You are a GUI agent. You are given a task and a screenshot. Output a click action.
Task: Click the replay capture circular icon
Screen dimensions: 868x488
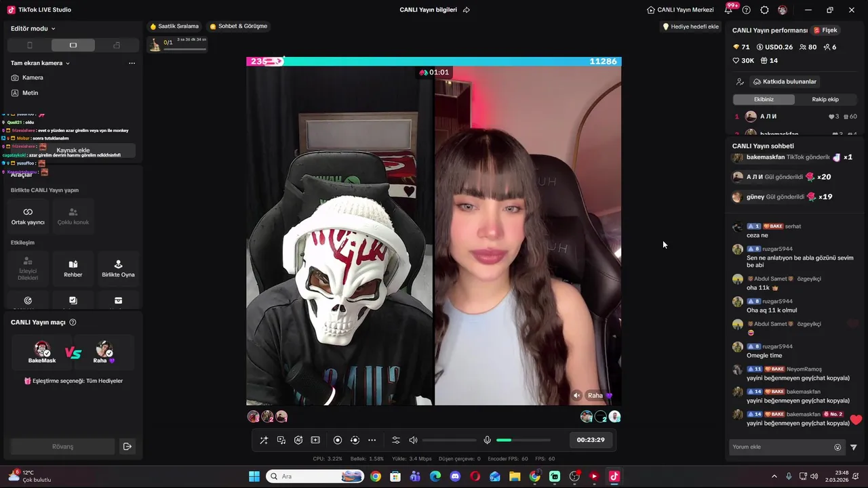355,440
